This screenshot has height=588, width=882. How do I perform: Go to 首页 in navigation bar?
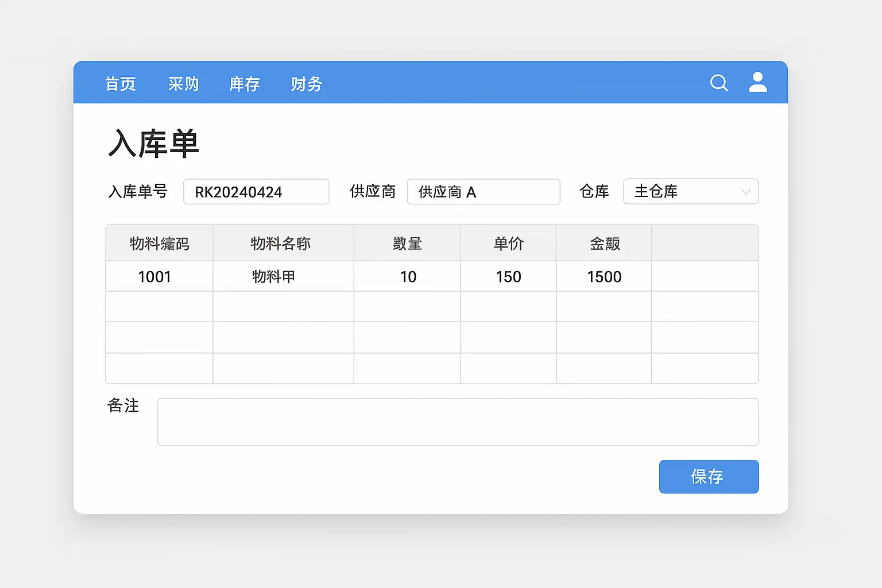pos(121,84)
